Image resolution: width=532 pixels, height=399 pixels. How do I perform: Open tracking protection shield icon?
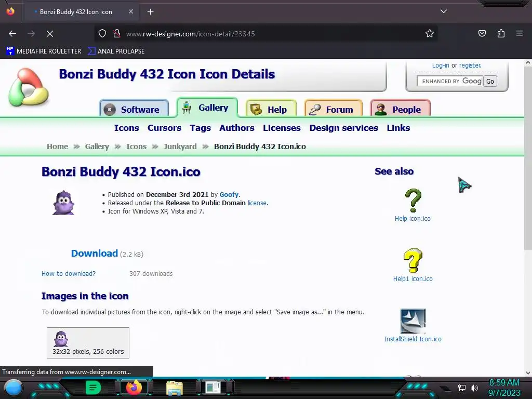pyautogui.click(x=102, y=34)
